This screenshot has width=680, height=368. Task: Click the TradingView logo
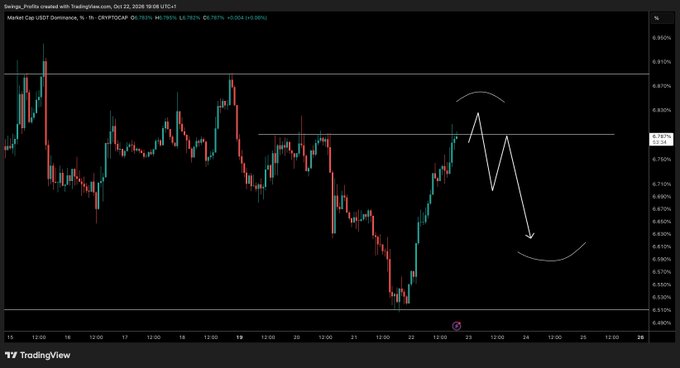(x=37, y=355)
